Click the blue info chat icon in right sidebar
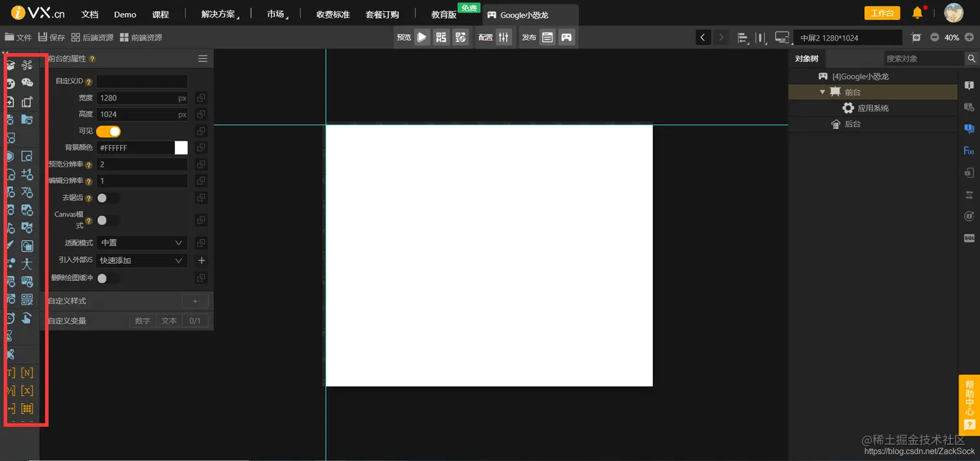This screenshot has width=980, height=461. [969, 128]
